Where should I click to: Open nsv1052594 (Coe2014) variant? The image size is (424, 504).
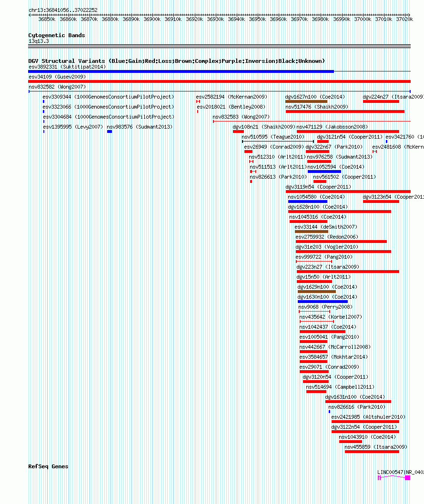tap(336, 167)
